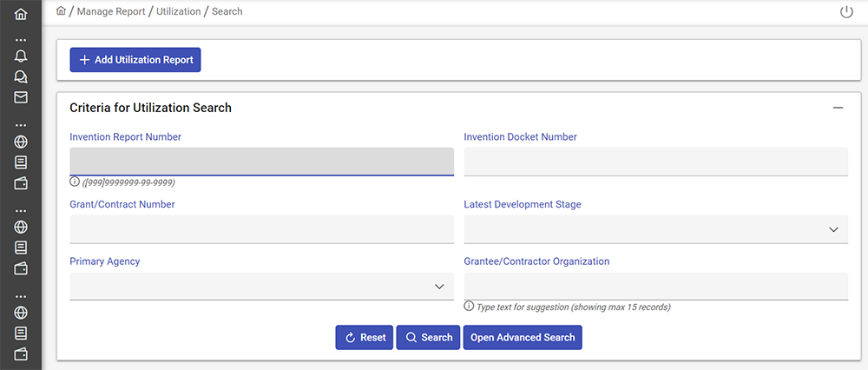868x370 pixels.
Task: Collapse the Criteria for Utilization Search panel
Action: point(838,108)
